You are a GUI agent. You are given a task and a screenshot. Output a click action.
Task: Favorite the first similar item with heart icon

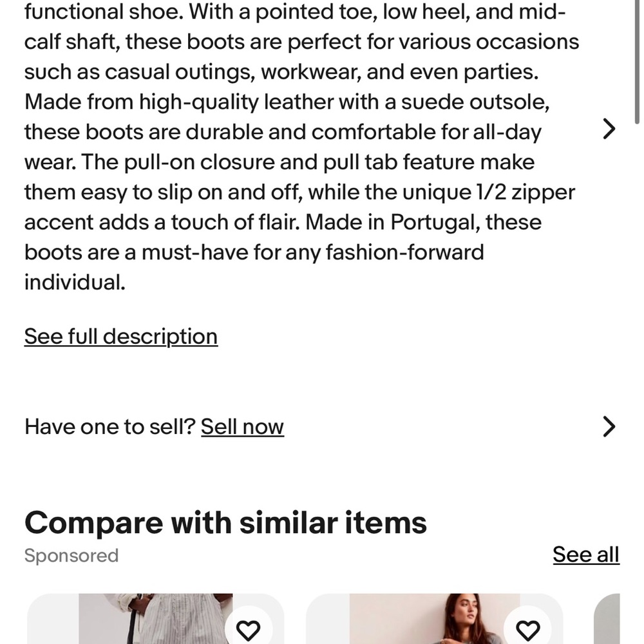pos(249,630)
